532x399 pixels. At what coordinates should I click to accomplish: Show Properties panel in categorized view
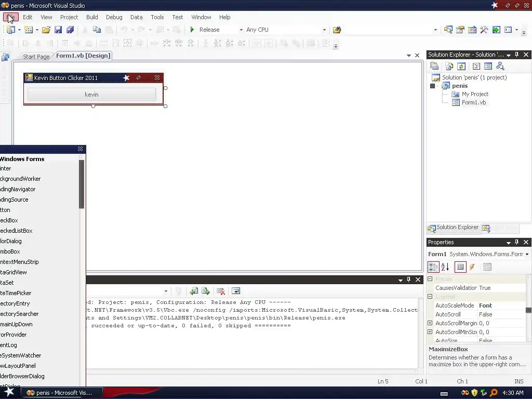(x=433, y=267)
